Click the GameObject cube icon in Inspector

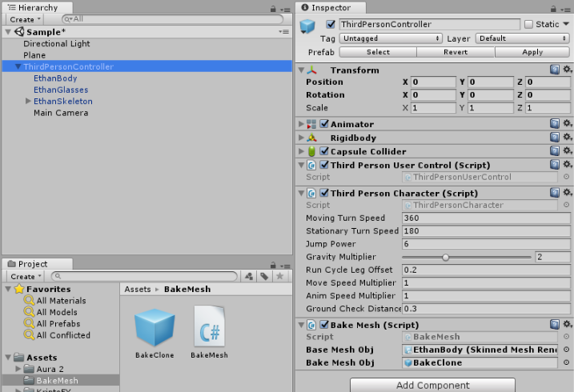coord(307,26)
